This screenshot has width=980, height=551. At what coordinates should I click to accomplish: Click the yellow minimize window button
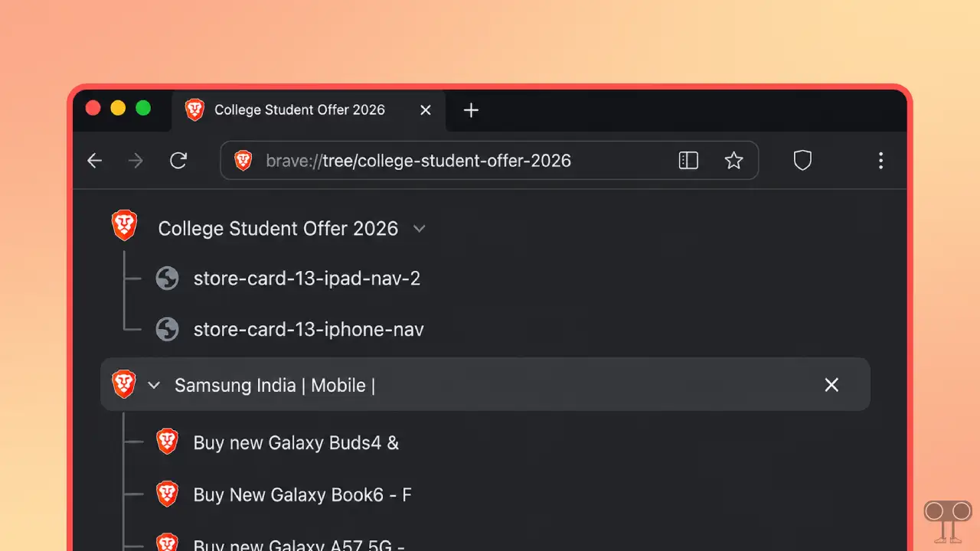tap(118, 108)
